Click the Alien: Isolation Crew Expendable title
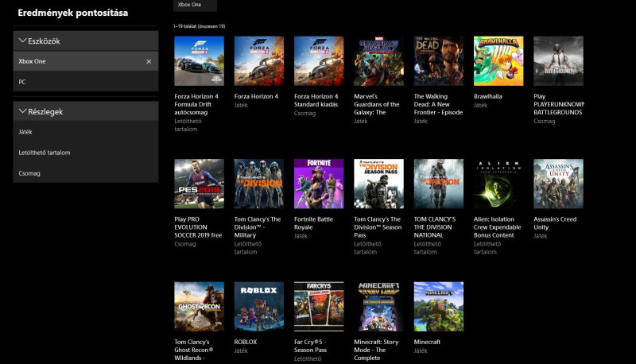636x364 pixels. click(x=498, y=227)
